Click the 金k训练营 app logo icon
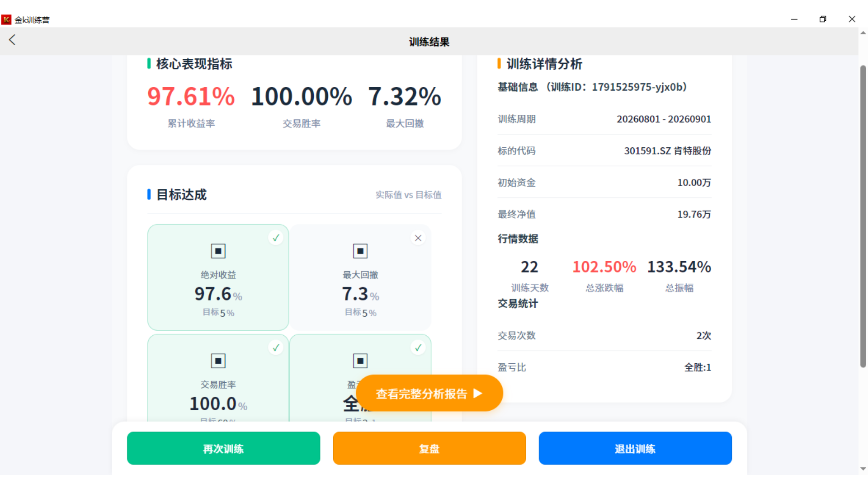Screen dimensions: 868x488 [6, 19]
